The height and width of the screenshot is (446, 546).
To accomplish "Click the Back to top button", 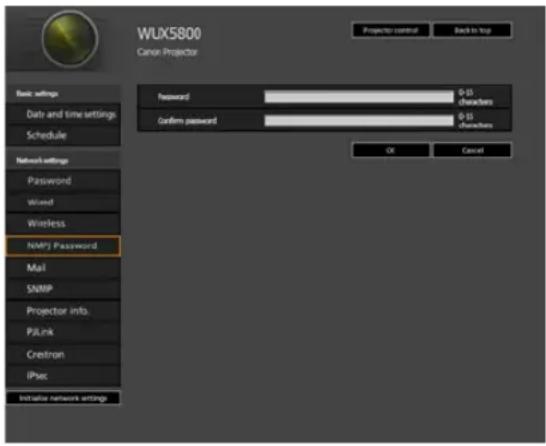I will pos(473,30).
